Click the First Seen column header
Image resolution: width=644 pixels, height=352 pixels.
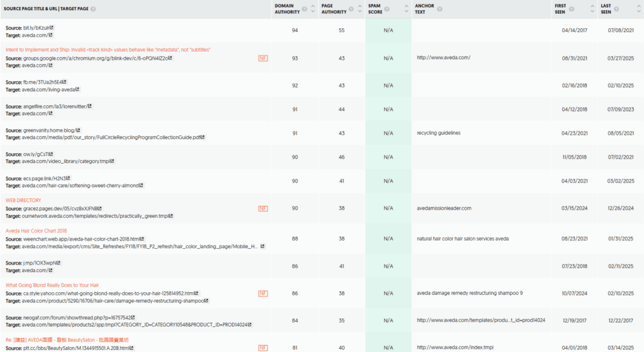click(560, 9)
